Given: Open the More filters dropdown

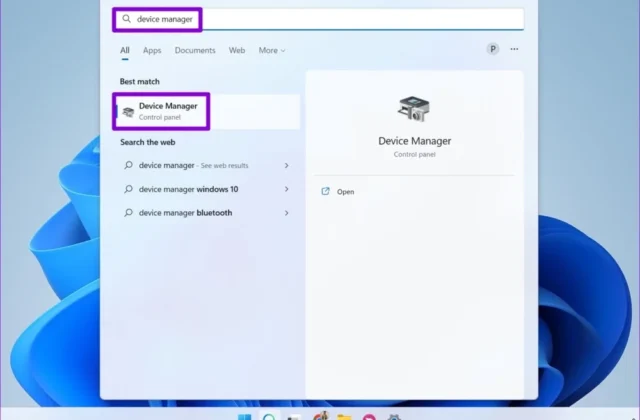Looking at the screenshot, I should tap(272, 50).
